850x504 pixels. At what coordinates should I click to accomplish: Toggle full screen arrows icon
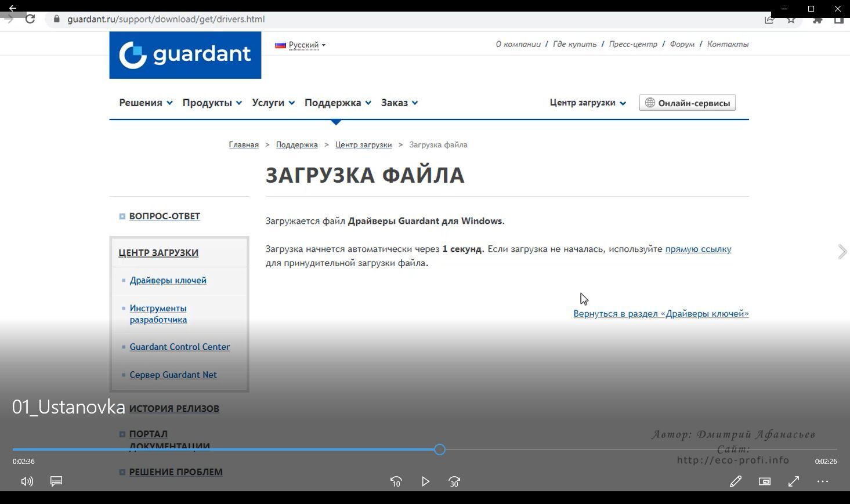(x=794, y=481)
